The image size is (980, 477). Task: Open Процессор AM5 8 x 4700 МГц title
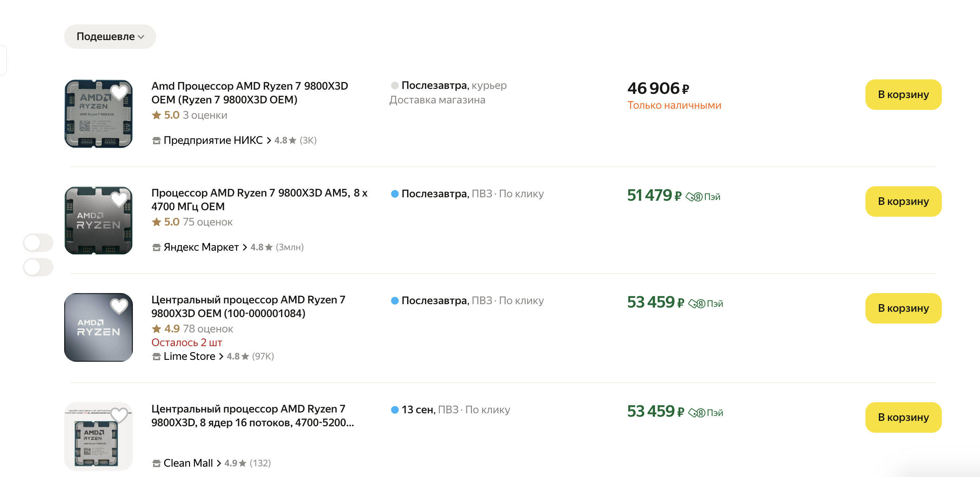(259, 200)
